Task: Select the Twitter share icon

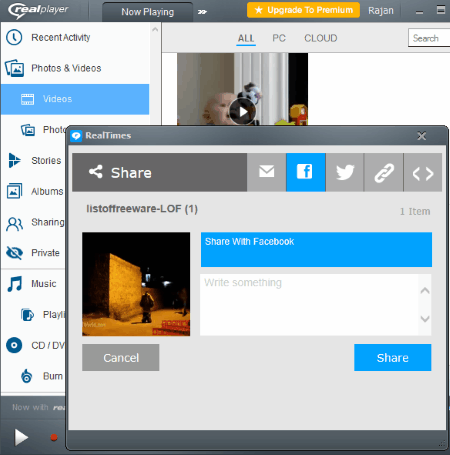Action: coord(345,172)
